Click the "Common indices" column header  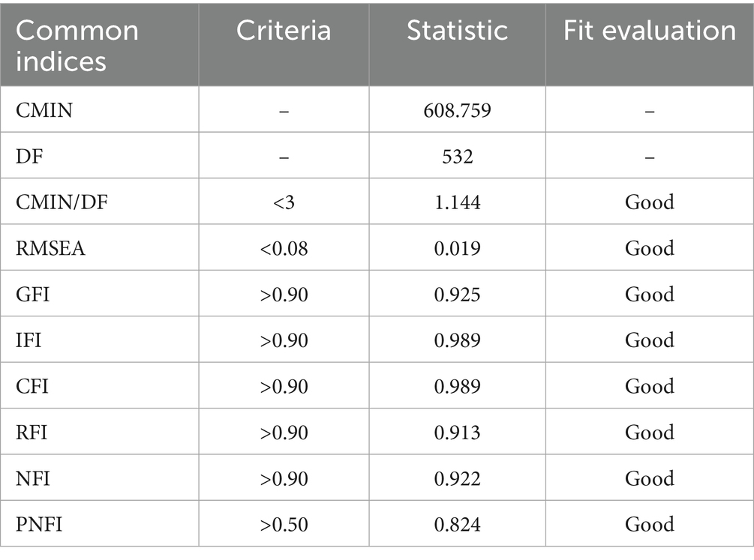[x=77, y=45]
